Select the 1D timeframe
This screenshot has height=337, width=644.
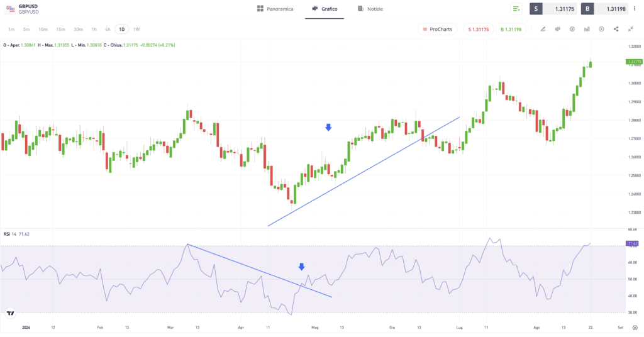(121, 29)
